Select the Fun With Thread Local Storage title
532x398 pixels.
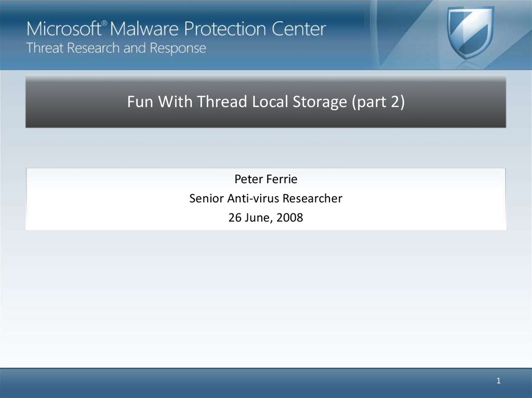(238, 102)
